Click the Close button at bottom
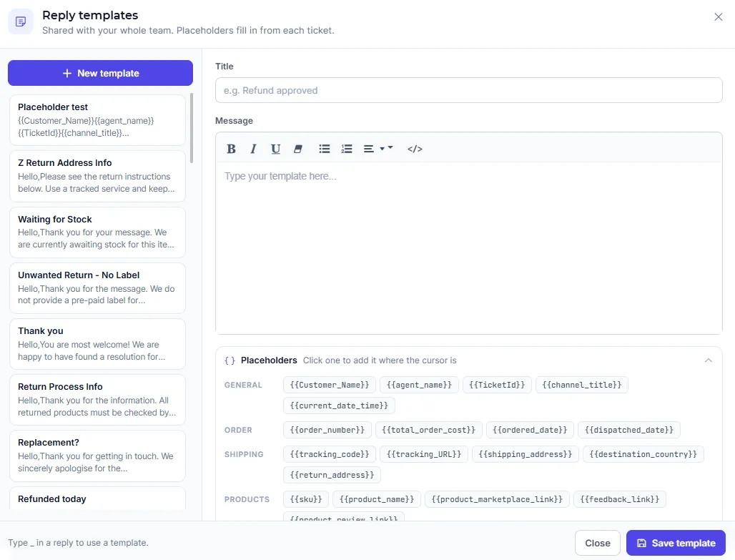This screenshot has width=735, height=560. 597,543
